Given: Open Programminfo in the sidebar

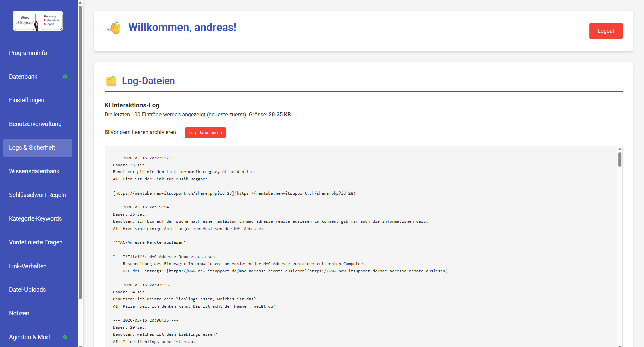Looking at the screenshot, I should pos(28,53).
